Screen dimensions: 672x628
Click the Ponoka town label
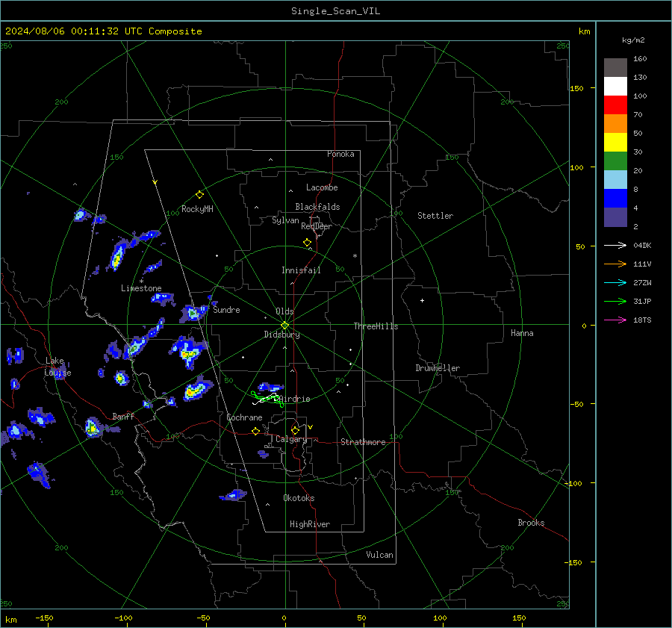click(340, 154)
